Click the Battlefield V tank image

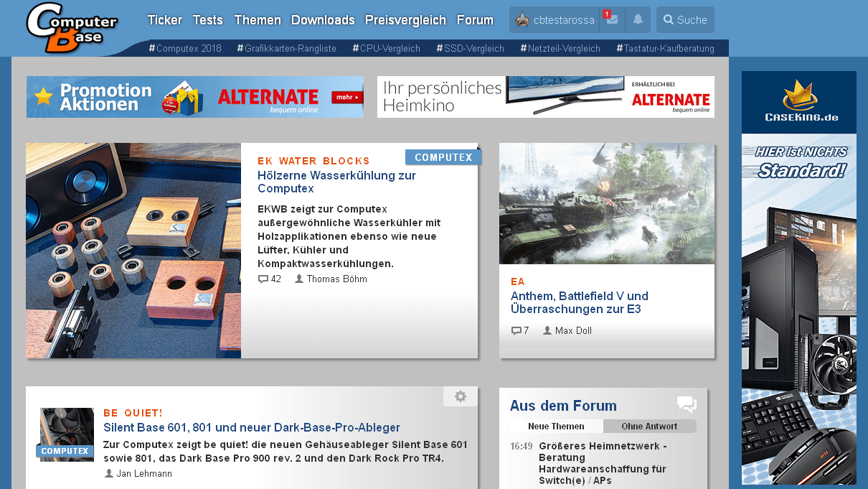[x=607, y=203]
